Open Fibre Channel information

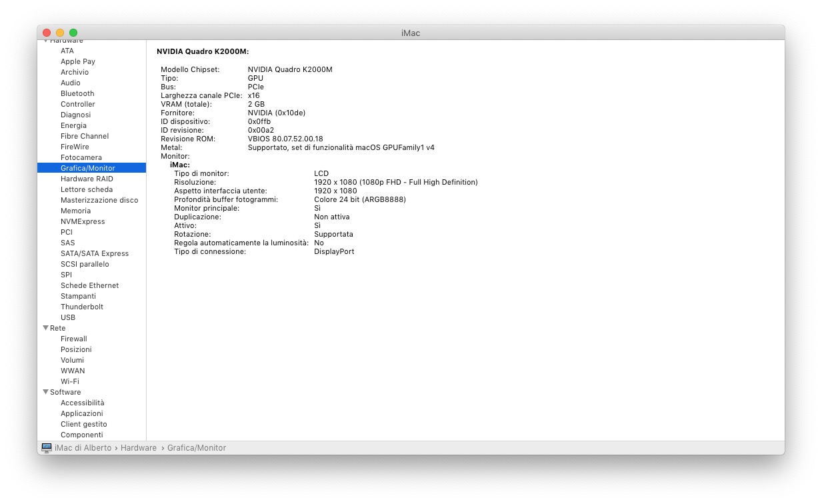coord(85,136)
